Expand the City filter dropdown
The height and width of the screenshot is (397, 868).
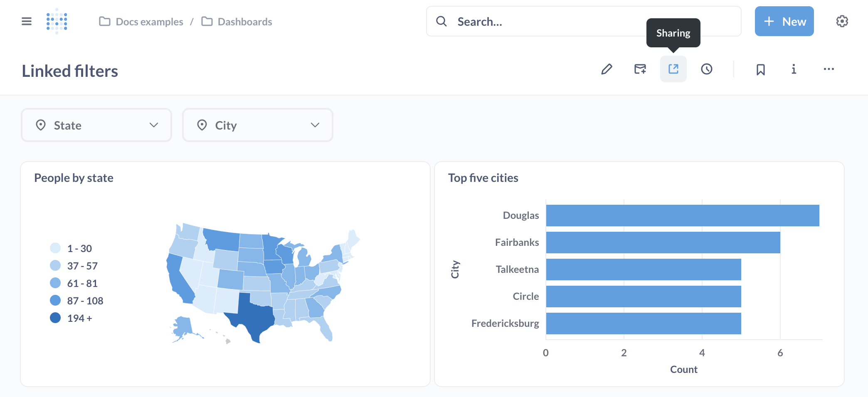[257, 125]
